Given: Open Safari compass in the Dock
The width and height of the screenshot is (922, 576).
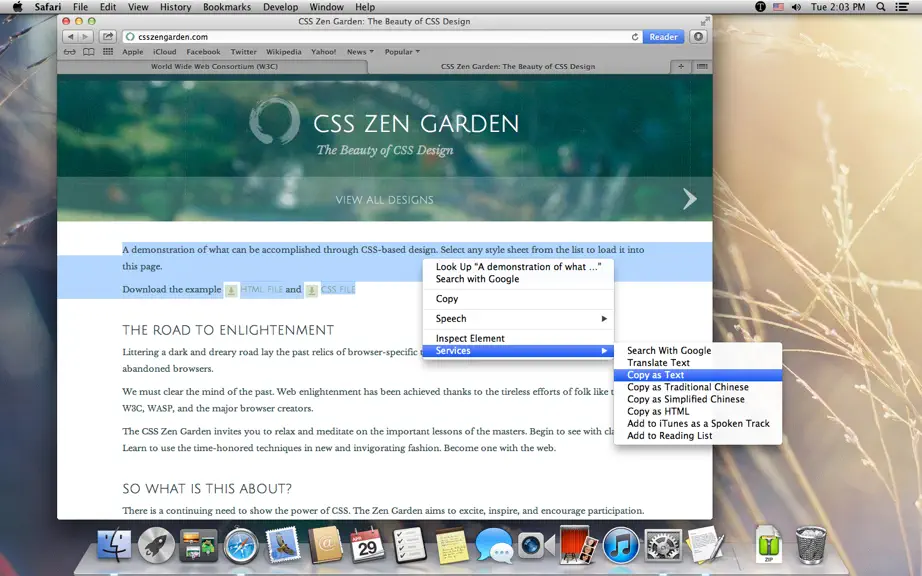Looking at the screenshot, I should coord(240,545).
